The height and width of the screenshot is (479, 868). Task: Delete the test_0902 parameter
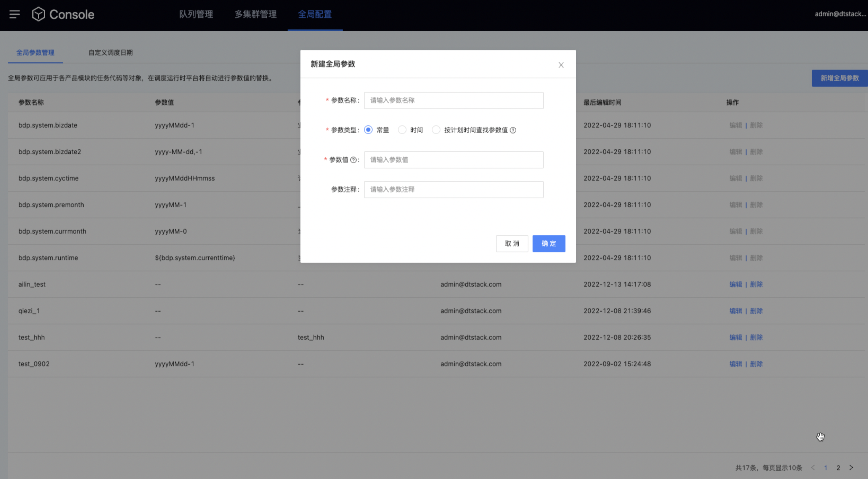756,364
